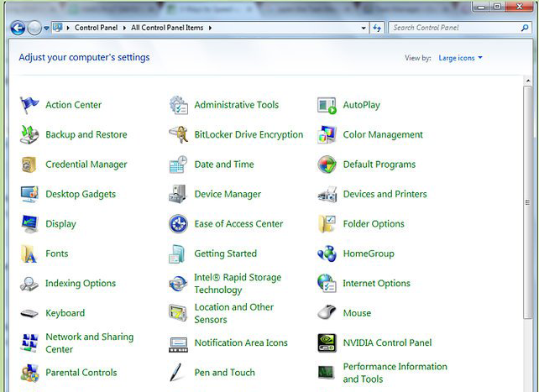Click the disabled Forward navigation button
The height and width of the screenshot is (392, 539).
point(34,28)
